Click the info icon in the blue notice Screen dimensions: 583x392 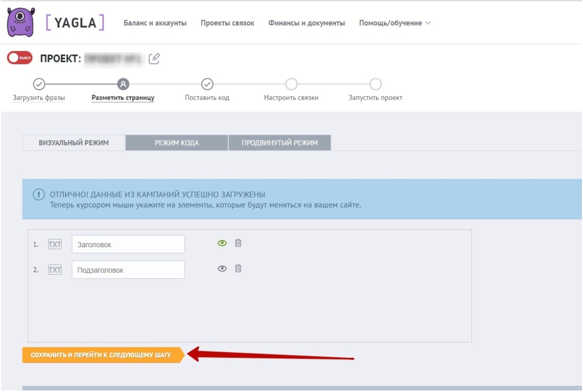39,194
